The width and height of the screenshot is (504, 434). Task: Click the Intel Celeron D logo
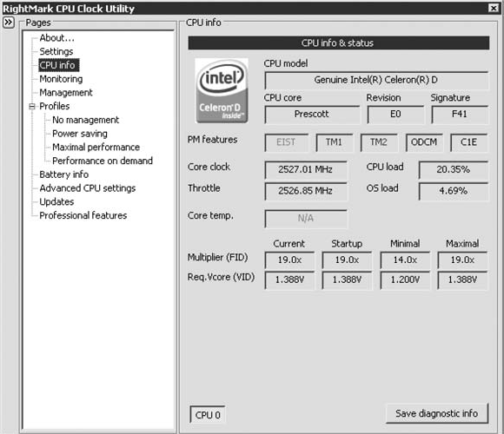222,90
